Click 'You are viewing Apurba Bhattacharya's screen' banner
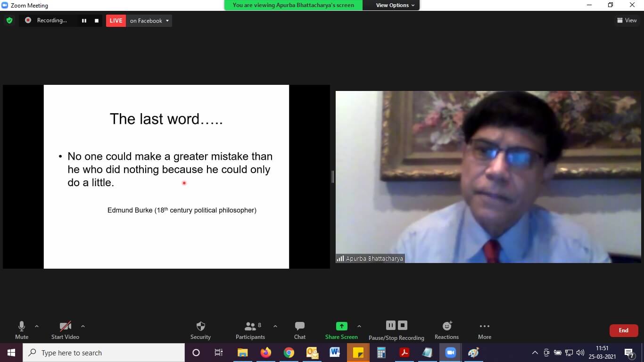Screen dimensions: 644x362 [x=293, y=5]
